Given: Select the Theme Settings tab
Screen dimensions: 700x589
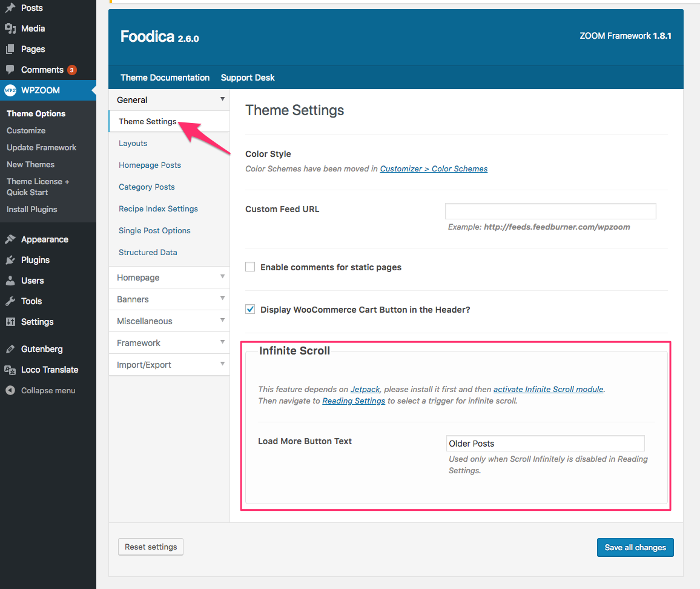Looking at the screenshot, I should pyautogui.click(x=169, y=122).
